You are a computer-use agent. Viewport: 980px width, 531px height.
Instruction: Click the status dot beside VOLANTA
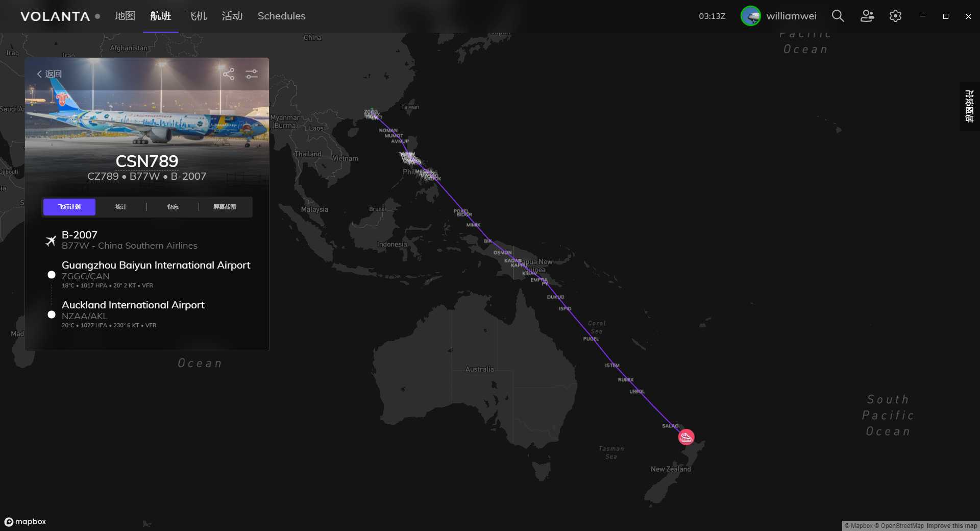[x=97, y=16]
